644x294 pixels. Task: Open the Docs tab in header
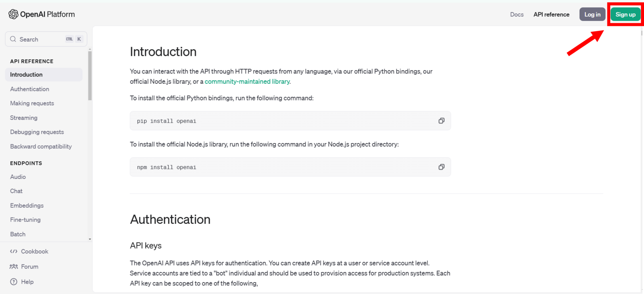point(517,14)
